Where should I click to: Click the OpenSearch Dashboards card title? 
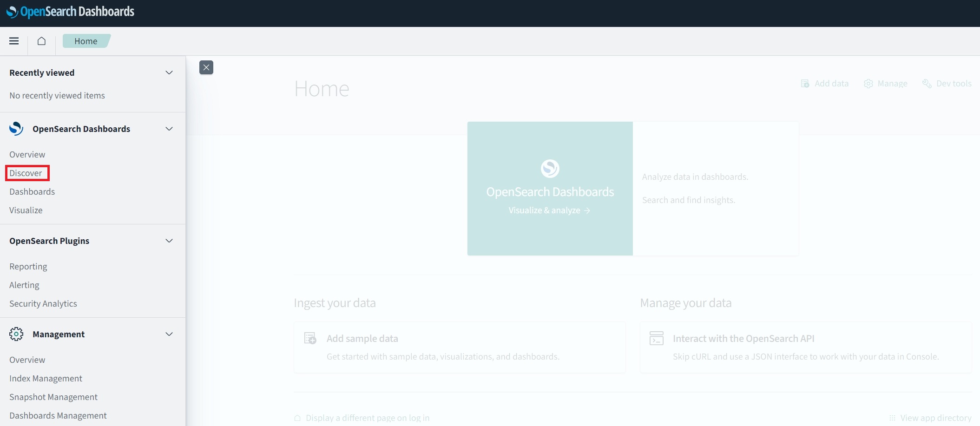[x=550, y=192]
